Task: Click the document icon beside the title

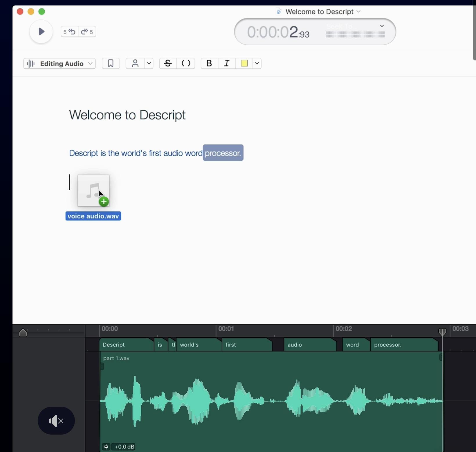Action: pyautogui.click(x=279, y=12)
